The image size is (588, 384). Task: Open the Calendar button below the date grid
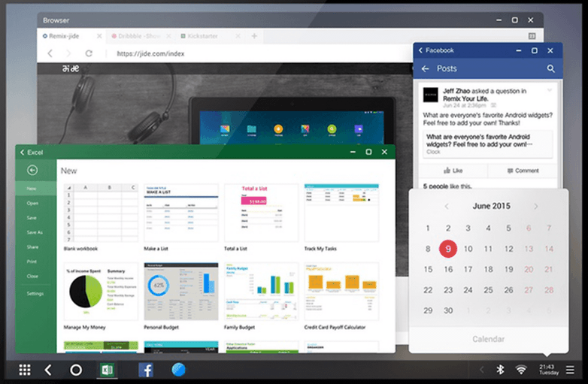488,339
